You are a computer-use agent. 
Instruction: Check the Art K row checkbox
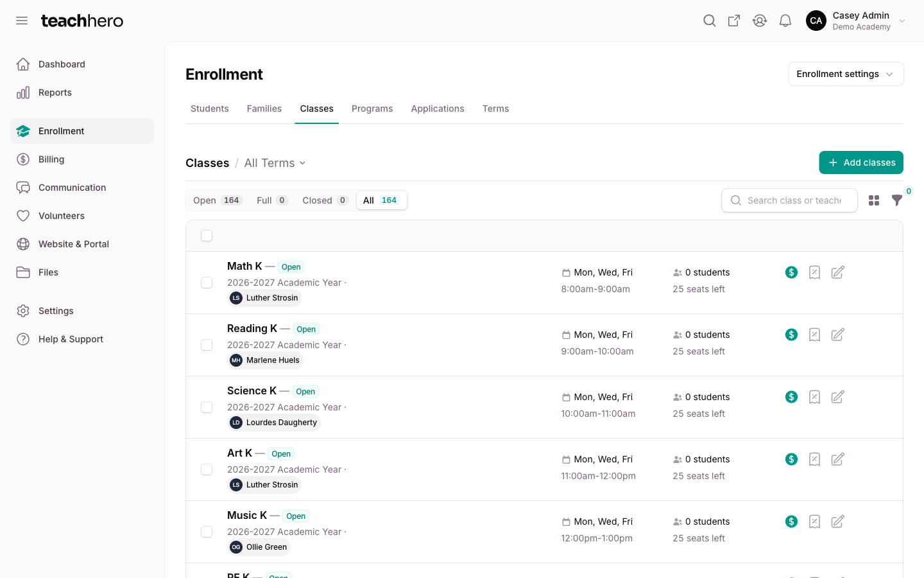point(207,469)
